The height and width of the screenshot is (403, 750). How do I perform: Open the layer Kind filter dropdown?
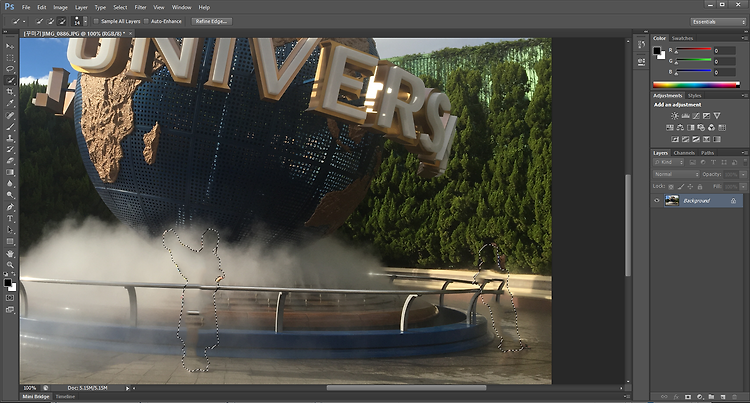pos(669,163)
